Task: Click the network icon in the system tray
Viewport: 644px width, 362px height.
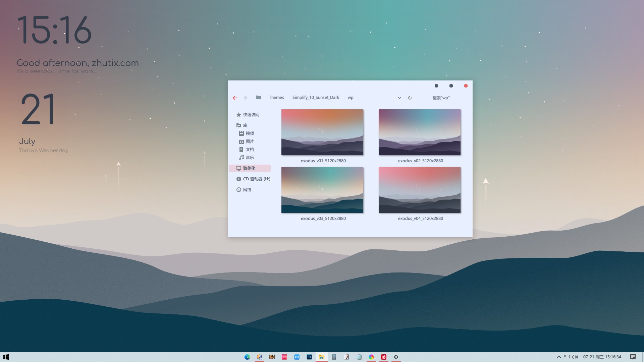Action: (567, 357)
